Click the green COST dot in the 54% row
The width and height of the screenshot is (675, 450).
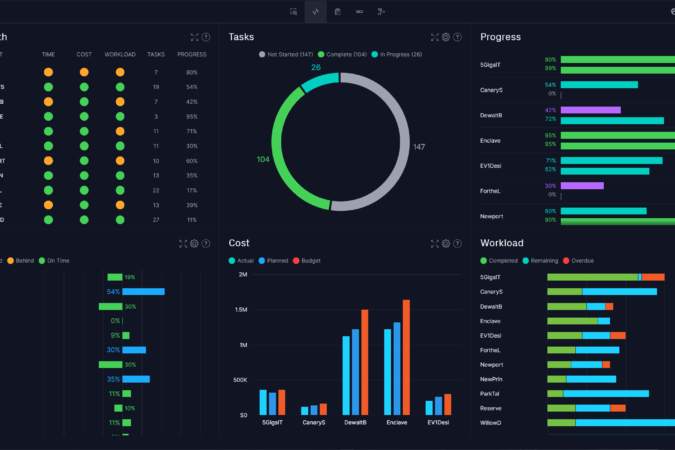point(84,87)
